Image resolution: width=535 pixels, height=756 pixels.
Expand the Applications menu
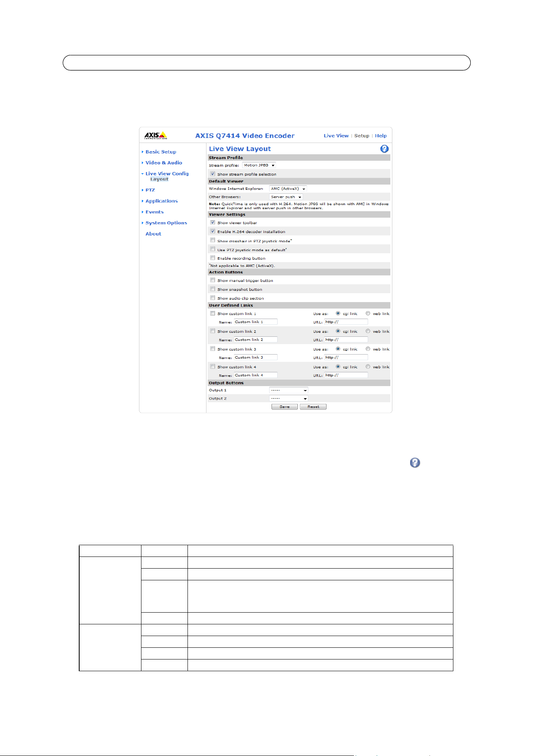[161, 201]
